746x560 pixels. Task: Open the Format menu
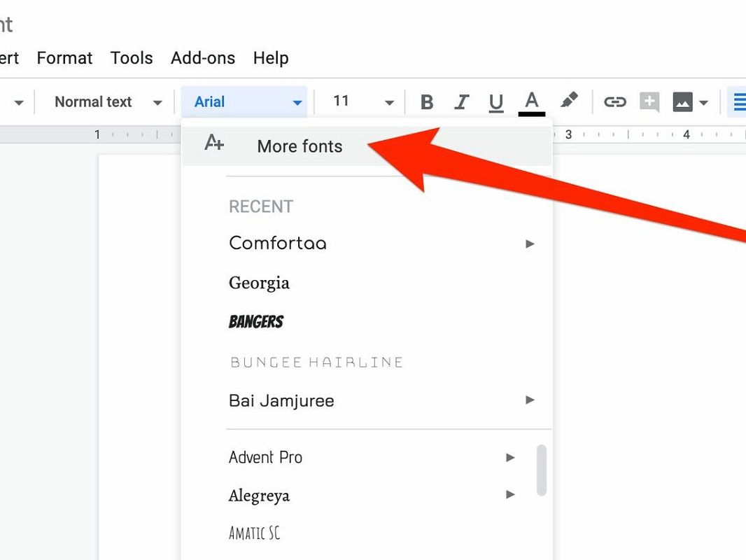[x=64, y=58]
